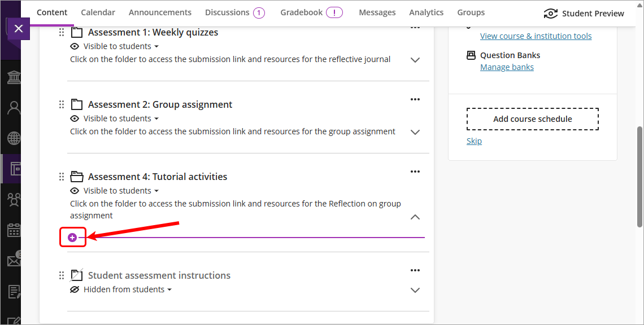The width and height of the screenshot is (644, 325).
Task: Select the globe icon in the left sidebar
Action: pos(12,138)
